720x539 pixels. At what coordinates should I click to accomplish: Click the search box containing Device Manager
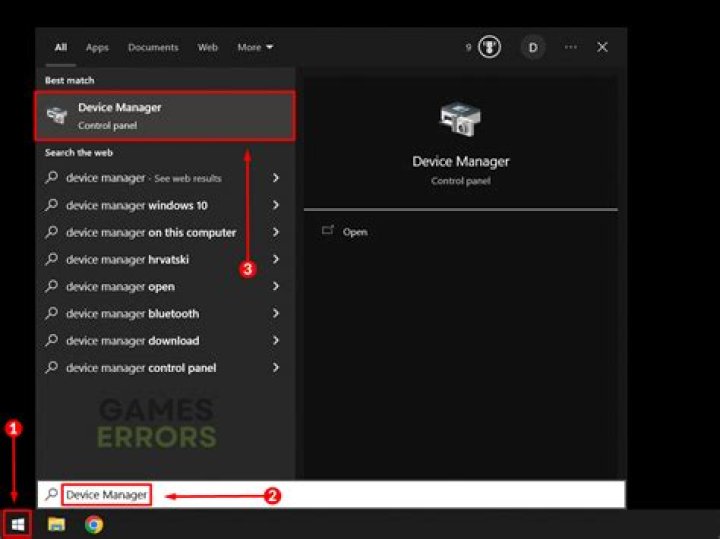(x=331, y=494)
